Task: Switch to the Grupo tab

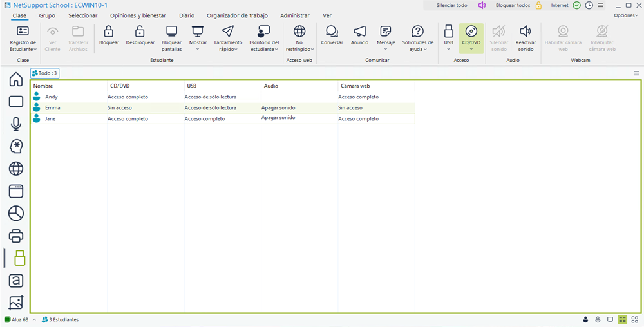Action: tap(47, 15)
